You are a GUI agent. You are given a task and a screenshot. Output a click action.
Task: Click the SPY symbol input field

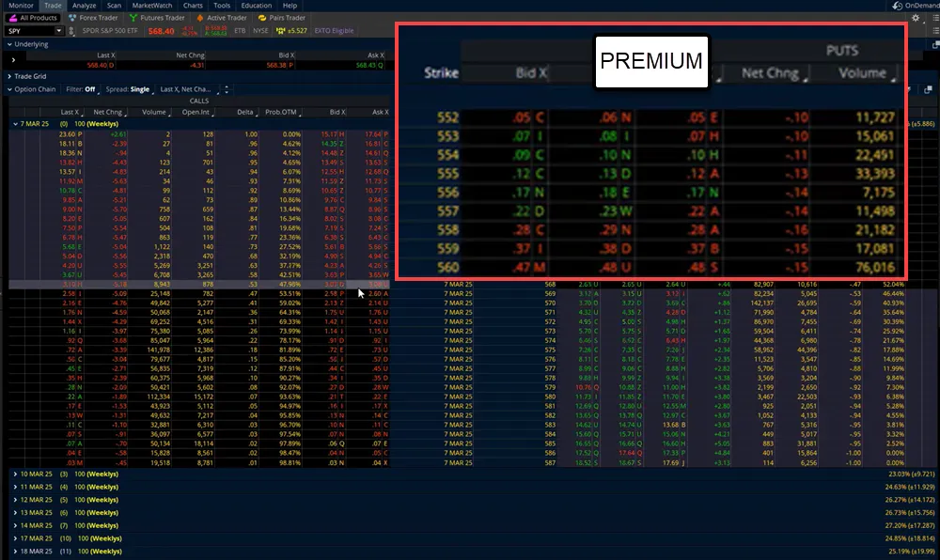[30, 31]
